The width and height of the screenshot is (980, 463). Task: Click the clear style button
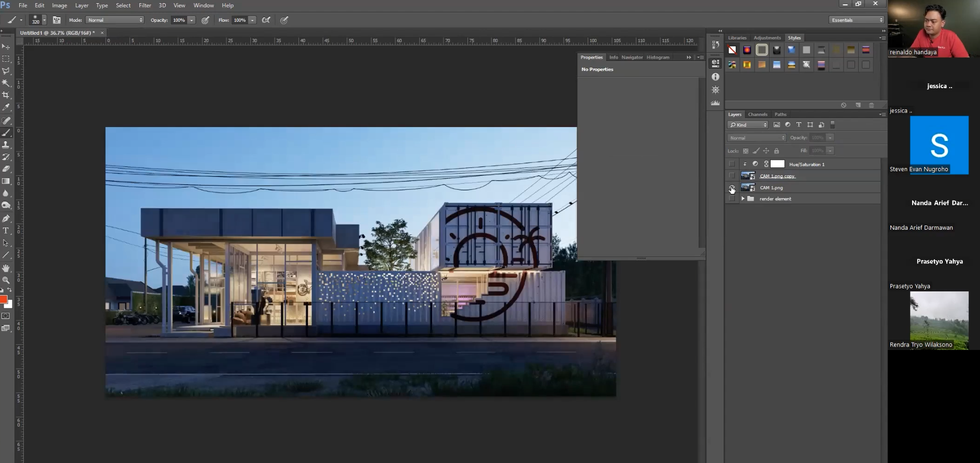point(843,105)
